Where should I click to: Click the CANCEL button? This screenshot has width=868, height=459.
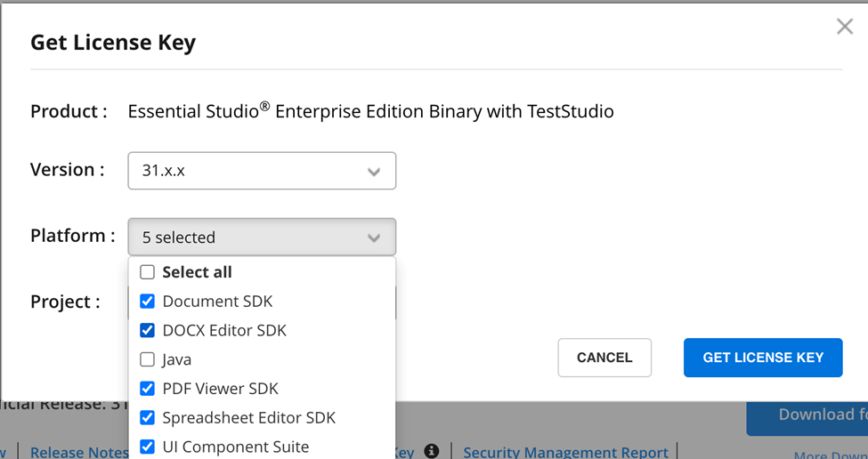(x=604, y=358)
